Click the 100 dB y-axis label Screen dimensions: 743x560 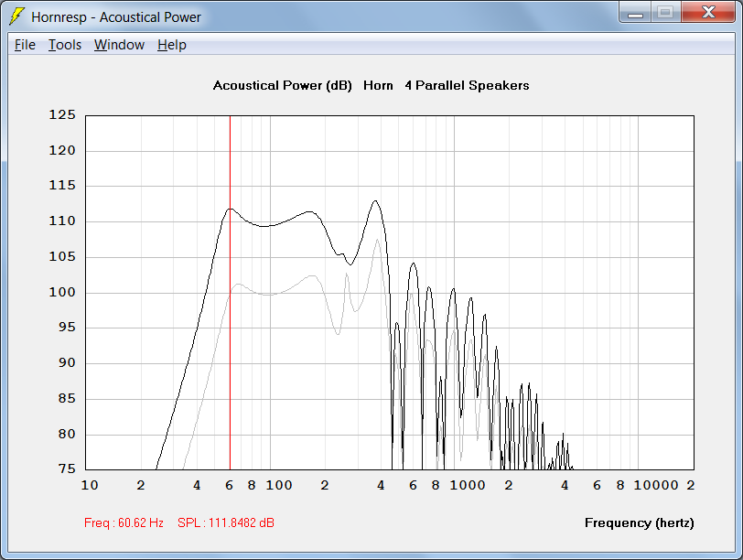point(62,292)
